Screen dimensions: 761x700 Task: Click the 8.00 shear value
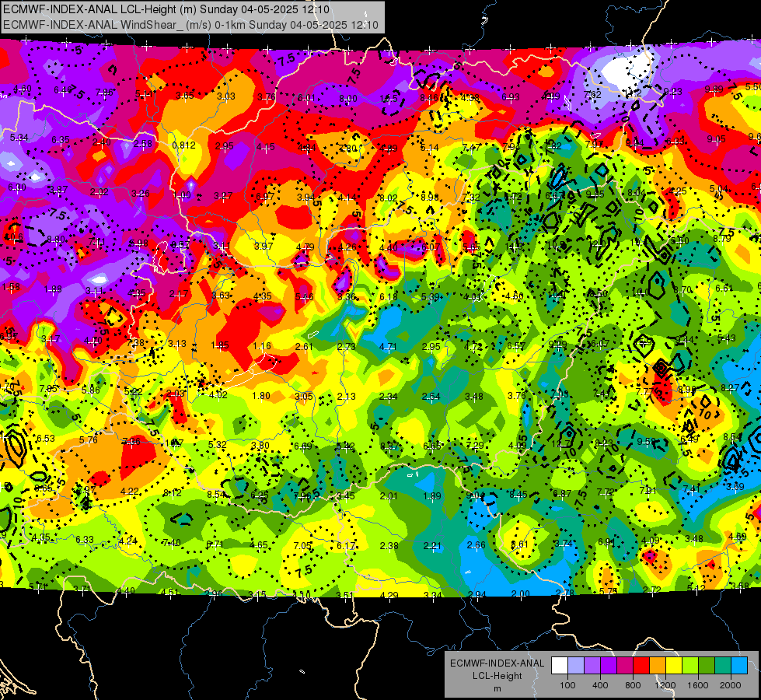(348, 99)
